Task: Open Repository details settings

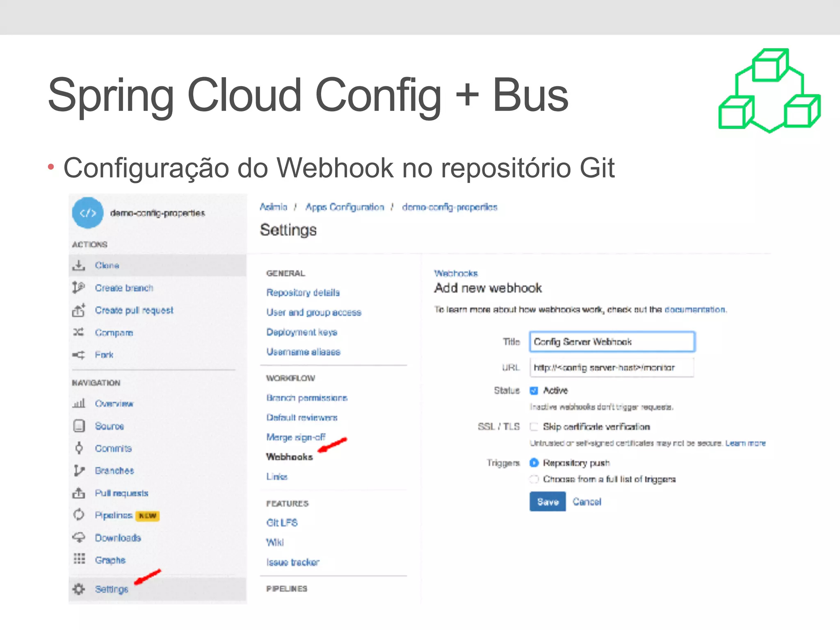Action: [x=303, y=292]
